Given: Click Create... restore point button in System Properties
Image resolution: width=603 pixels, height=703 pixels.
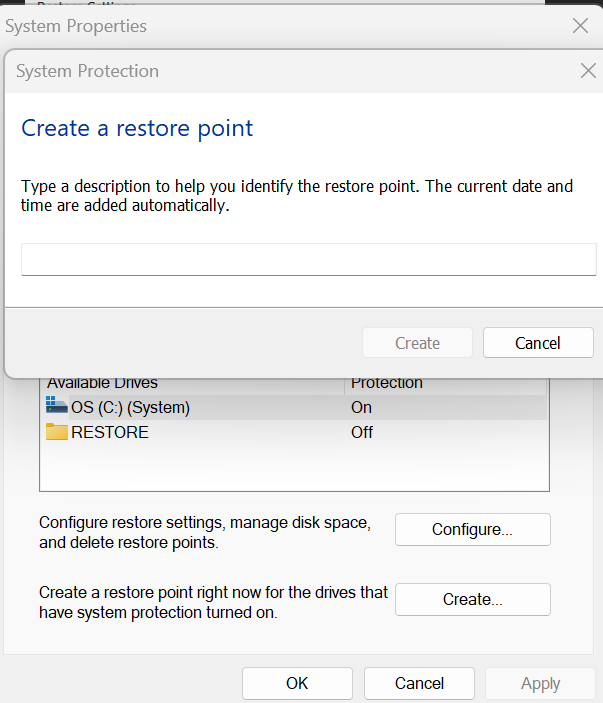Looking at the screenshot, I should coord(473,599).
